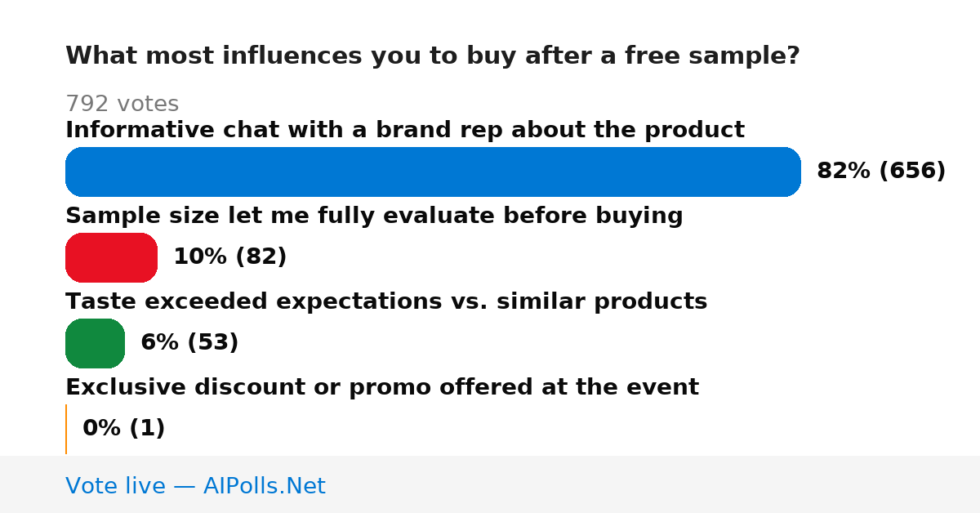
Task: Select the poll question title text
Action: click(433, 56)
